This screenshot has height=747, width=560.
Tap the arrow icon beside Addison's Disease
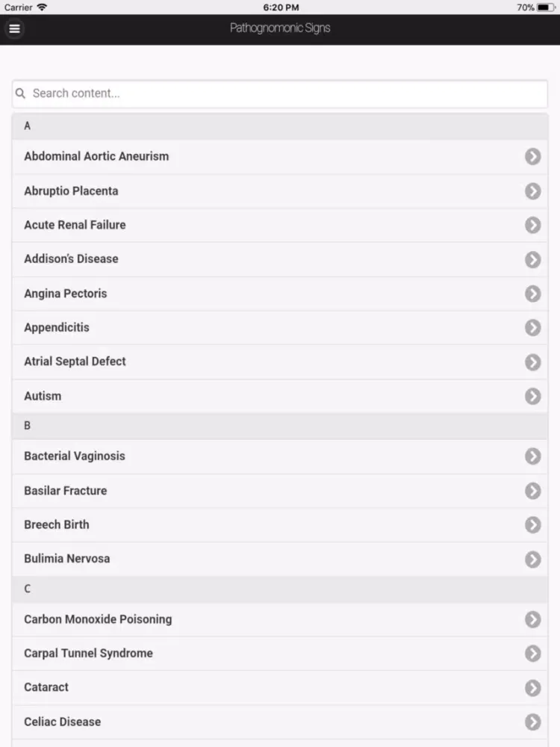[532, 259]
